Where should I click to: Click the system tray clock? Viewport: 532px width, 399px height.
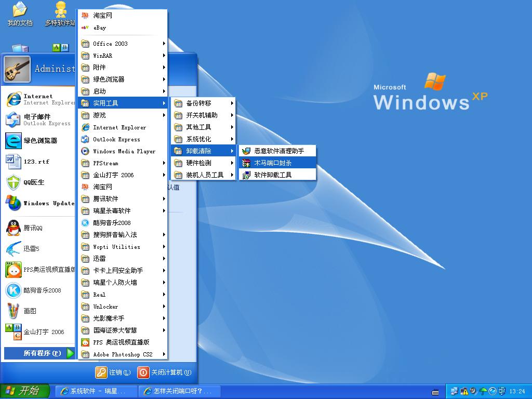tap(517, 391)
